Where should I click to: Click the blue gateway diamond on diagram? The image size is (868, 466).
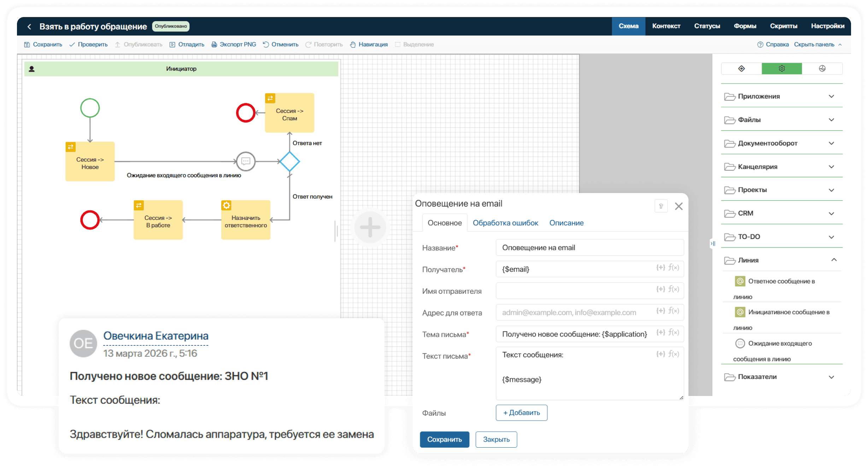pyautogui.click(x=289, y=162)
